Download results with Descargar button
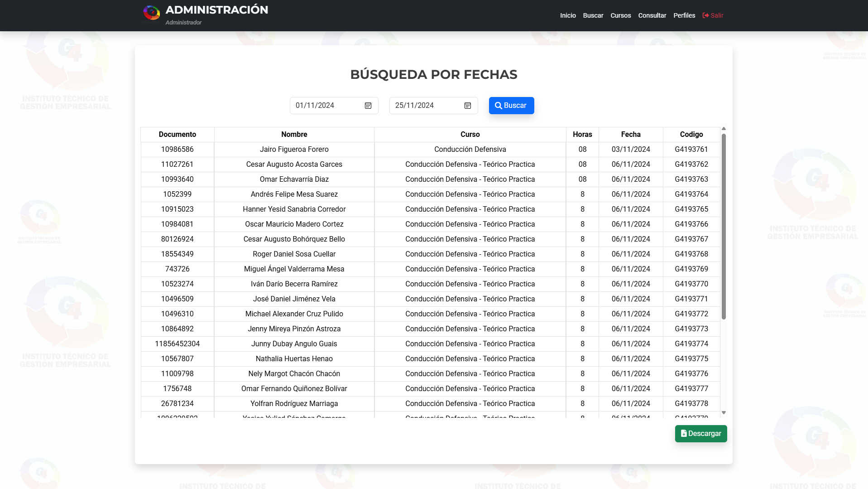This screenshot has width=868, height=489. coord(700,434)
